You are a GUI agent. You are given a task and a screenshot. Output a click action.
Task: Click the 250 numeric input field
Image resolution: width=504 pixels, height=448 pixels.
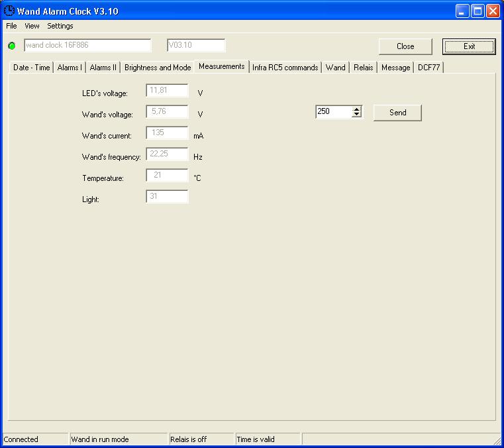tap(334, 111)
